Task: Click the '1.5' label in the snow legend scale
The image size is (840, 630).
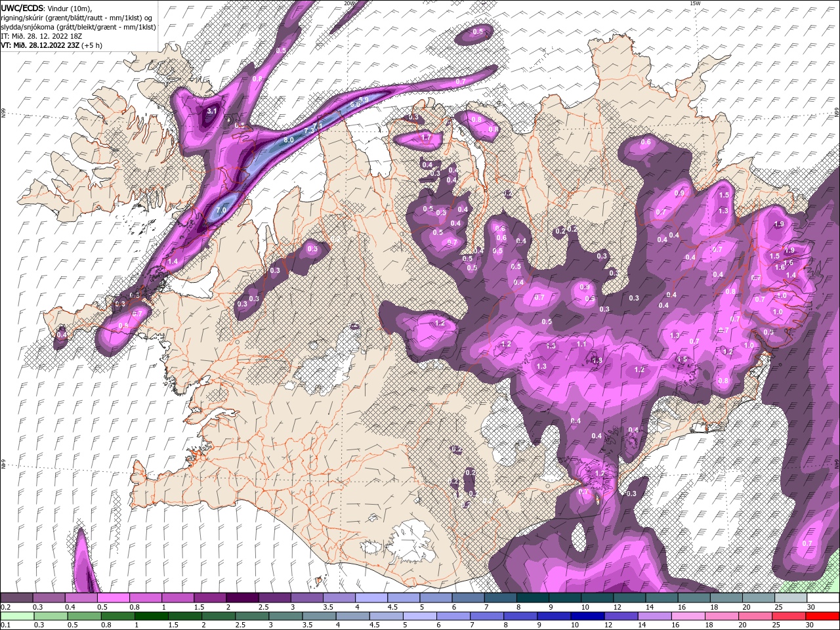Action: [199, 607]
